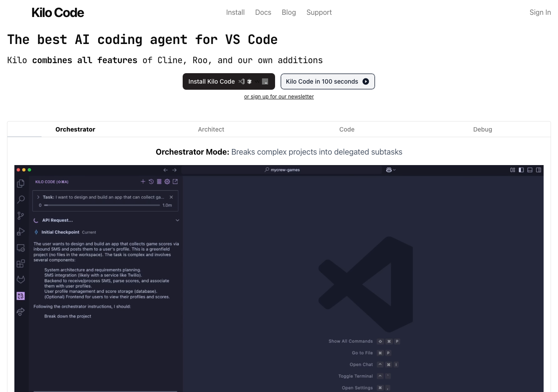
Task: Collapse the API Request section
Action: 177,220
